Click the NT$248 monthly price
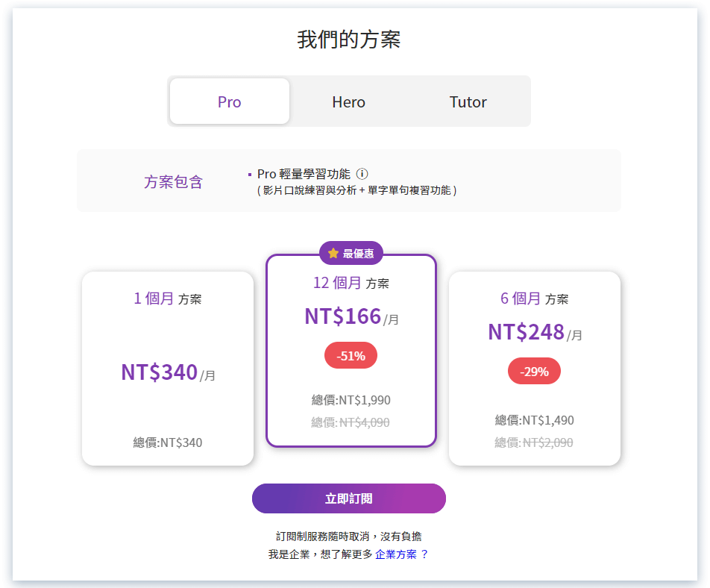This screenshot has height=588, width=710. tap(527, 332)
